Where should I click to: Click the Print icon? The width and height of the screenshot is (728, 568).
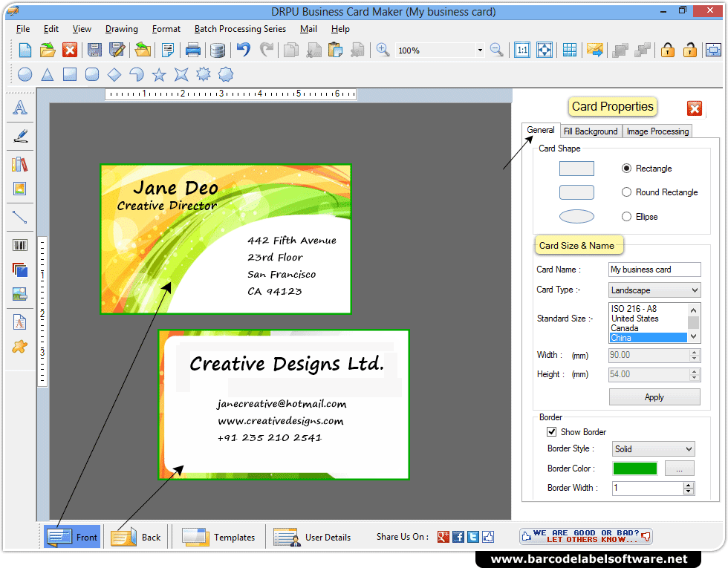coord(192,50)
